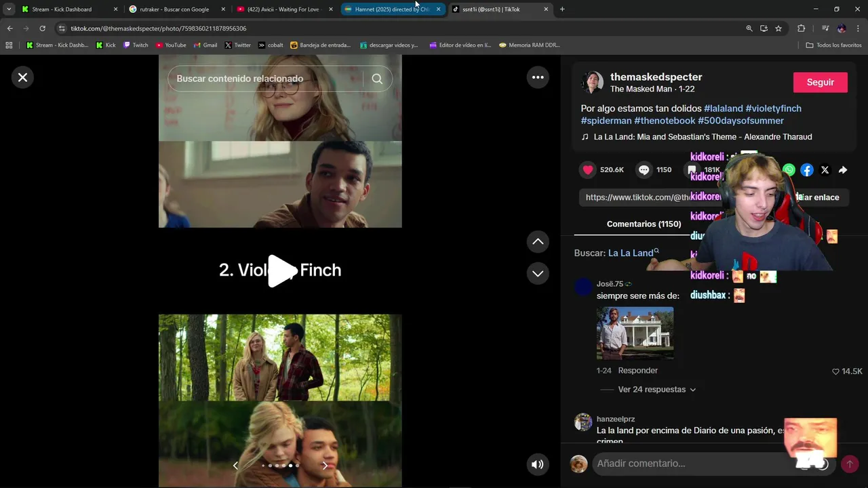Like José.75's comment
Screen dimensions: 868x488
tap(835, 371)
